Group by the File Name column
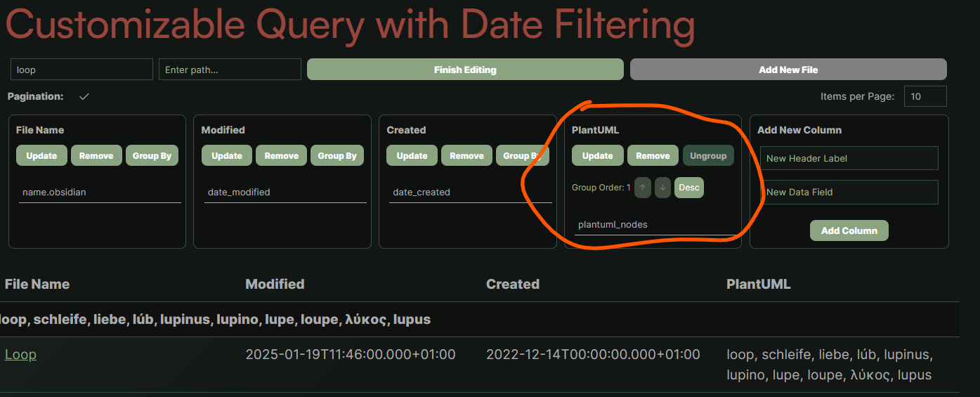Image resolution: width=980 pixels, height=397 pixels. tap(152, 156)
